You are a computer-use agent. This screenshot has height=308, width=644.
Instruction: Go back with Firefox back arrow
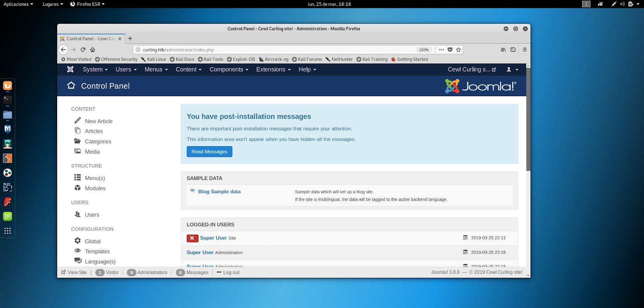(63, 50)
